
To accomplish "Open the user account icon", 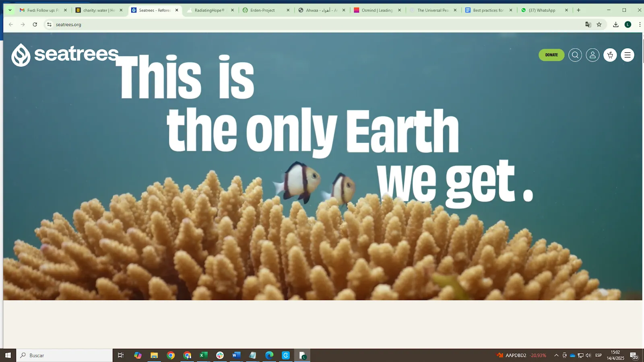I will click(592, 55).
